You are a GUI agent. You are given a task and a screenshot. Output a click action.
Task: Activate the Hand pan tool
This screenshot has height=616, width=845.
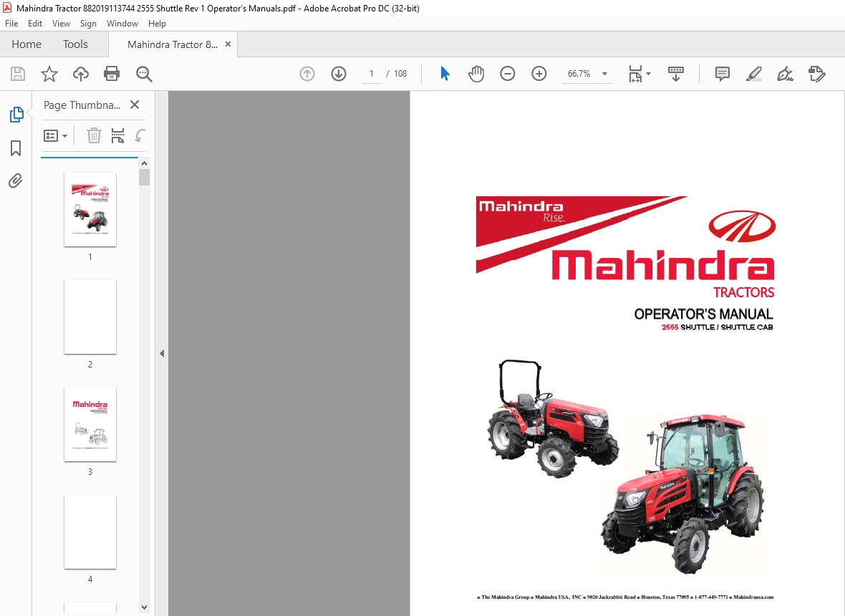click(476, 74)
